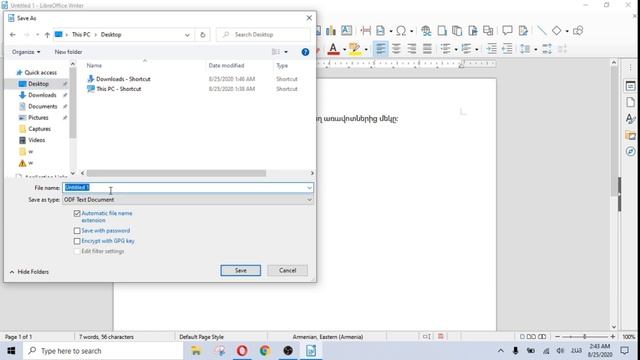Insert special character Omega icon

pos(401,31)
